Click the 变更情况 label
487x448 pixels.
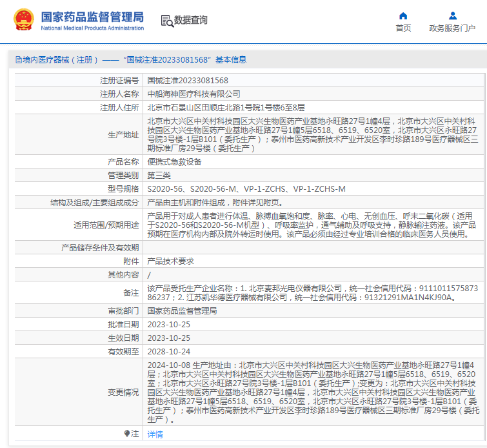pyautogui.click(x=123, y=392)
